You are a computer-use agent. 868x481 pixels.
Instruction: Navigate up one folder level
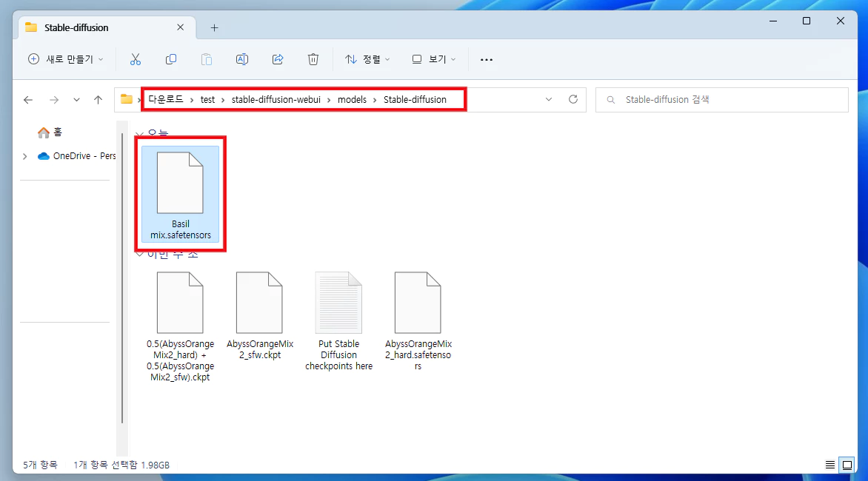click(x=98, y=99)
